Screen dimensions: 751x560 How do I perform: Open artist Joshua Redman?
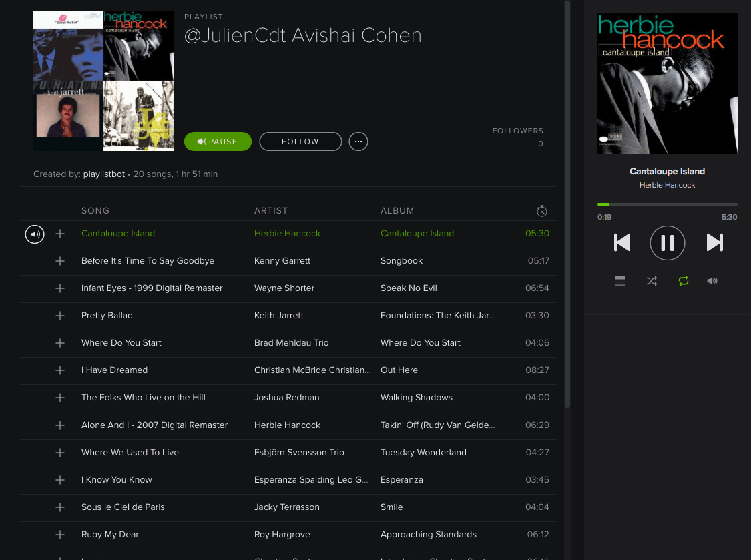[287, 397]
